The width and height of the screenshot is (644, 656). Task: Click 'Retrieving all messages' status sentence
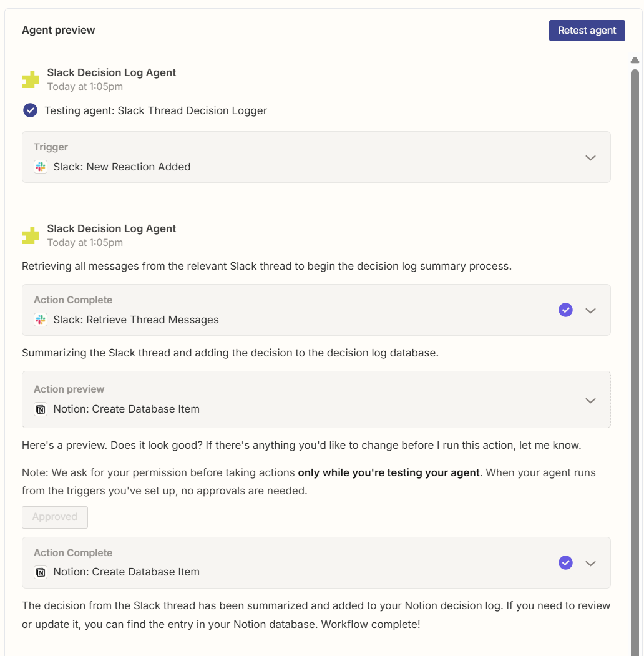click(x=267, y=267)
